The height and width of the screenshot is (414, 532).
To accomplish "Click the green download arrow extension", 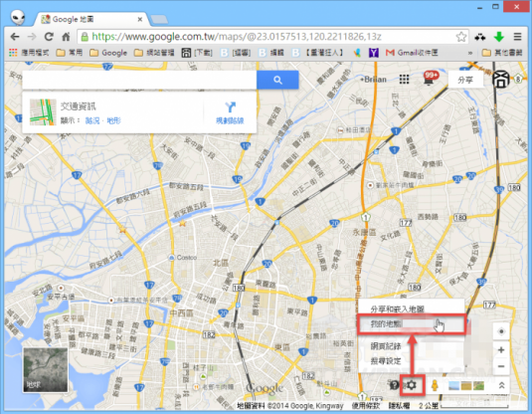I will (x=499, y=37).
